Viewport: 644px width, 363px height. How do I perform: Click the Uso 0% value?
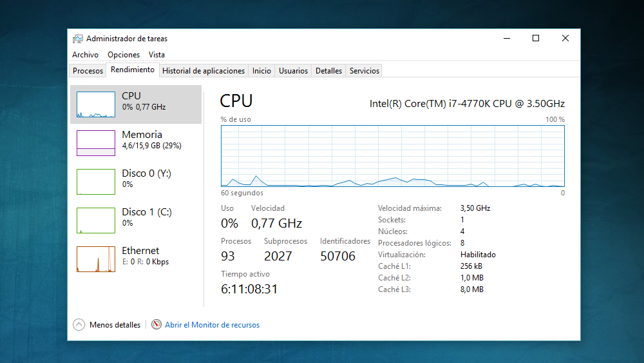coord(230,223)
